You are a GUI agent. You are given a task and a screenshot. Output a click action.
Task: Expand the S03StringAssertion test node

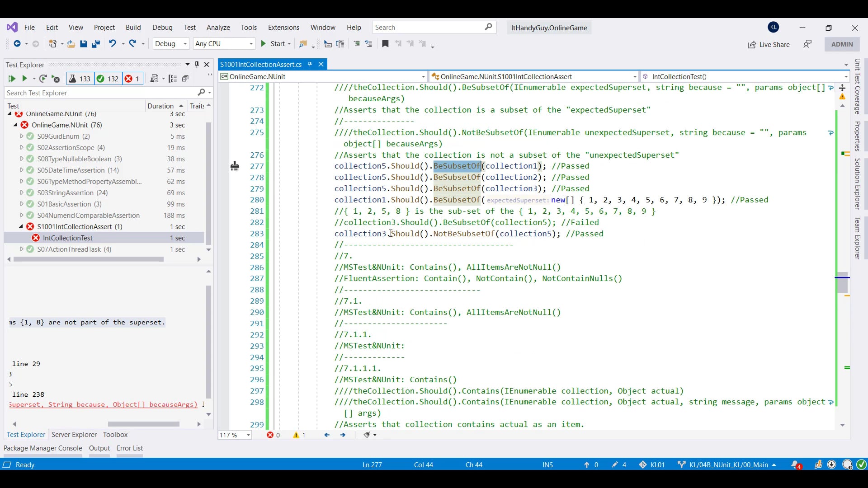click(x=21, y=193)
